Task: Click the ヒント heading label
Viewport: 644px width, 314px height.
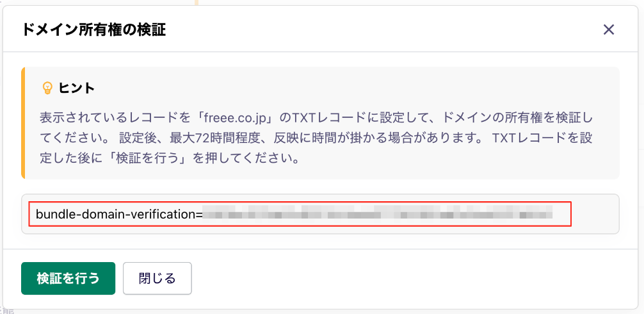Action: pos(77,88)
